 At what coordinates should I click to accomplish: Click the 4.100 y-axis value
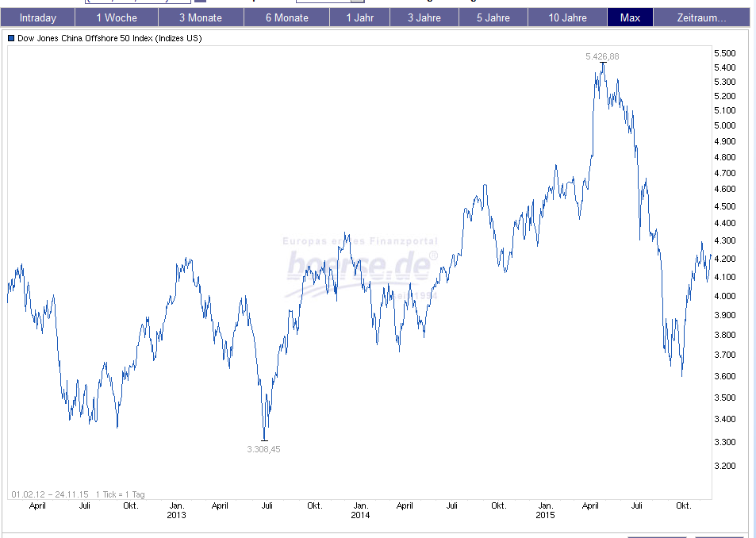click(725, 277)
